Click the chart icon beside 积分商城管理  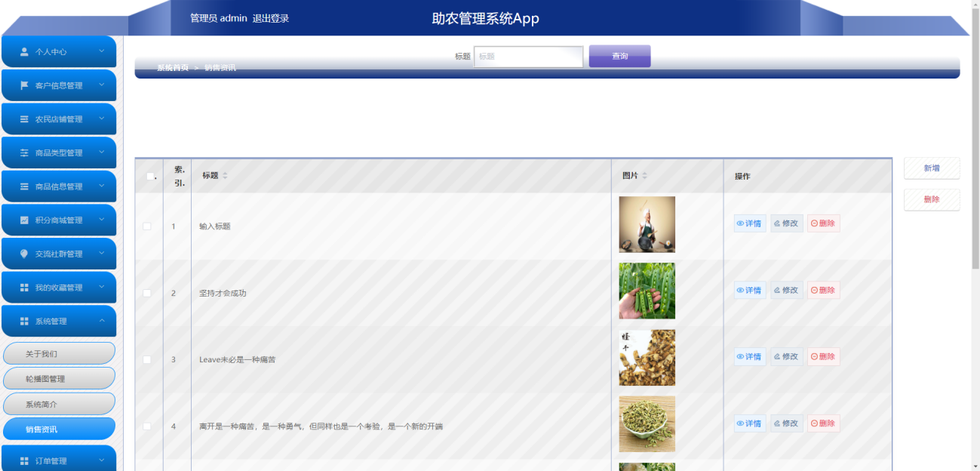(24, 220)
